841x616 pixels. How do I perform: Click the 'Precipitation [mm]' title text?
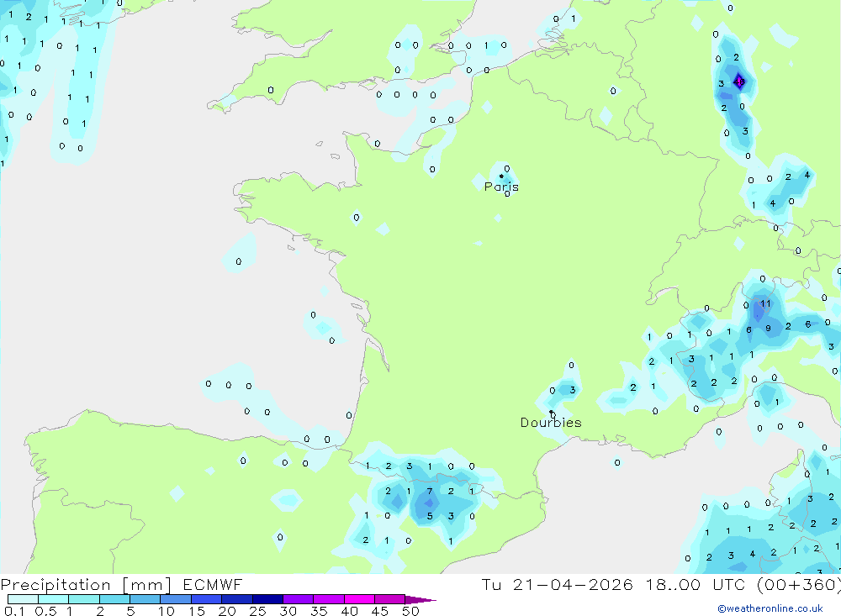[86, 585]
